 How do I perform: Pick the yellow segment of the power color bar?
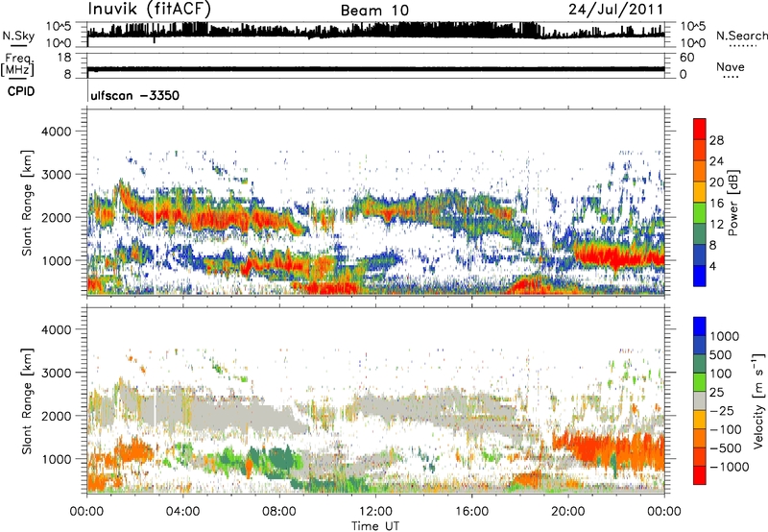click(700, 191)
